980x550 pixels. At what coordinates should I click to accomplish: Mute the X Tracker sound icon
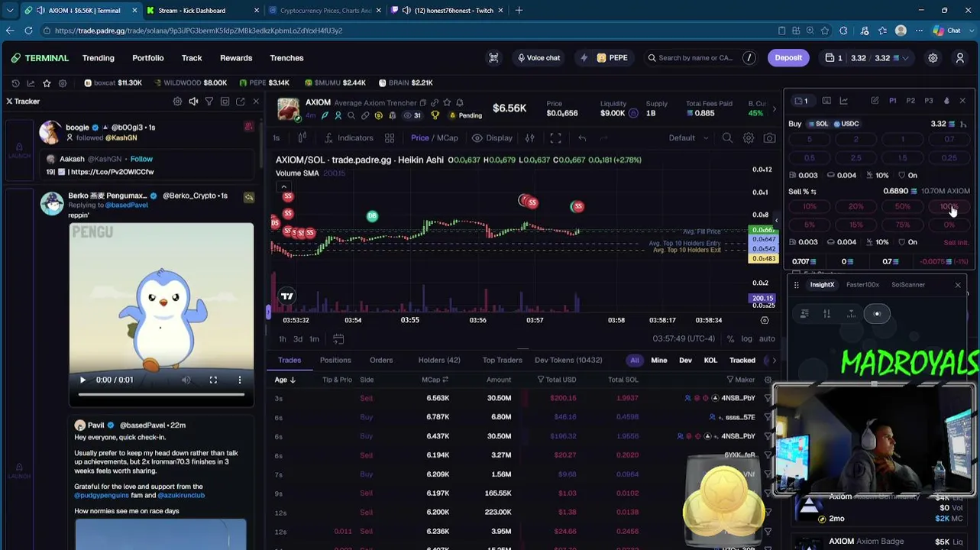click(x=193, y=101)
